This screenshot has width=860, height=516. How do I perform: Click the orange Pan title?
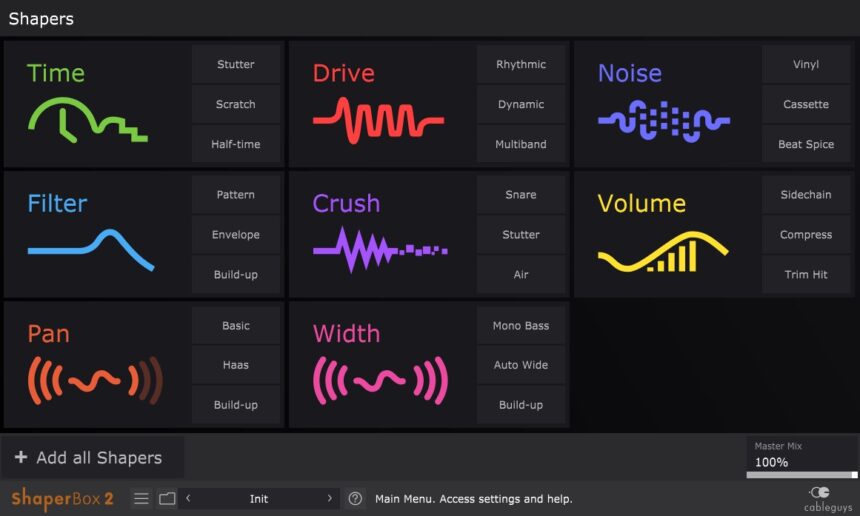(49, 334)
